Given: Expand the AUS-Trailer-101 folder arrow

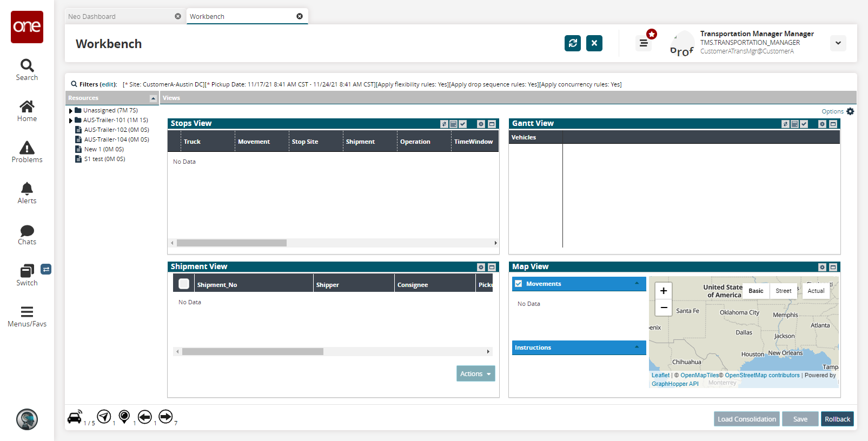Looking at the screenshot, I should (x=70, y=121).
